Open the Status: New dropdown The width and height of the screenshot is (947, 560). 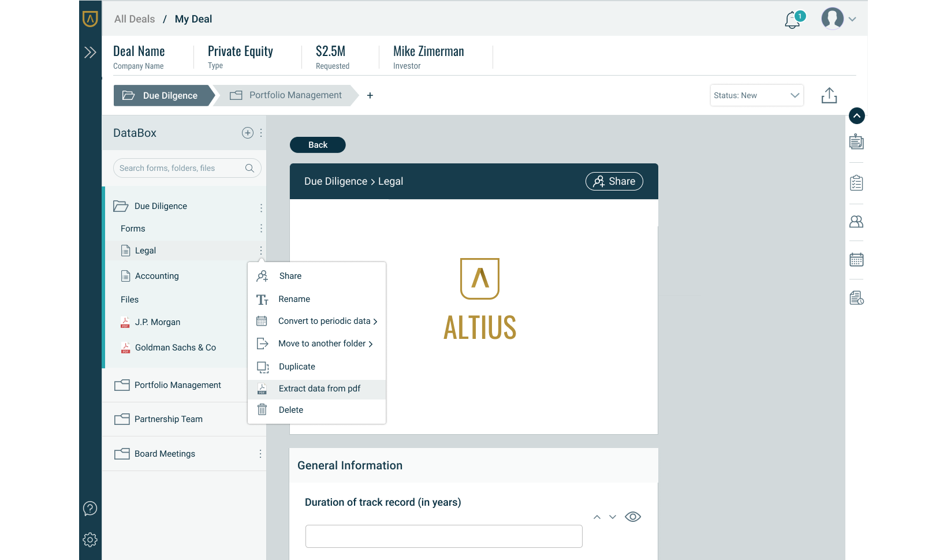(756, 95)
